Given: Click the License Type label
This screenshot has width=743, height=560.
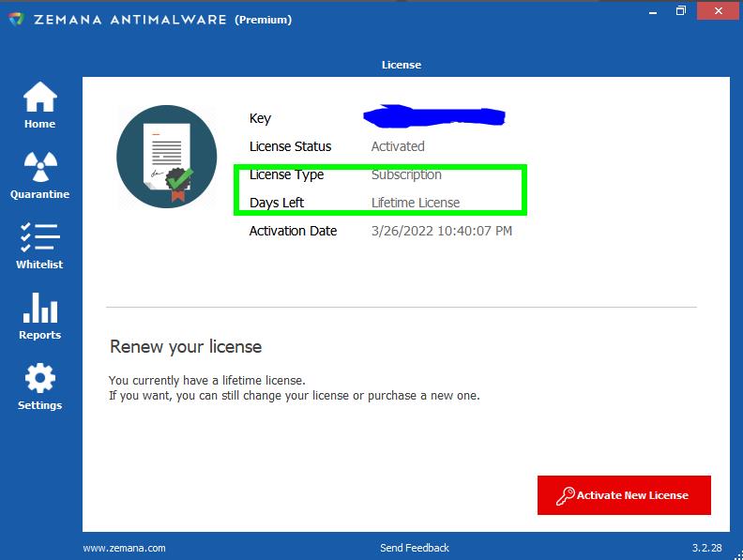Looking at the screenshot, I should click(x=286, y=174).
